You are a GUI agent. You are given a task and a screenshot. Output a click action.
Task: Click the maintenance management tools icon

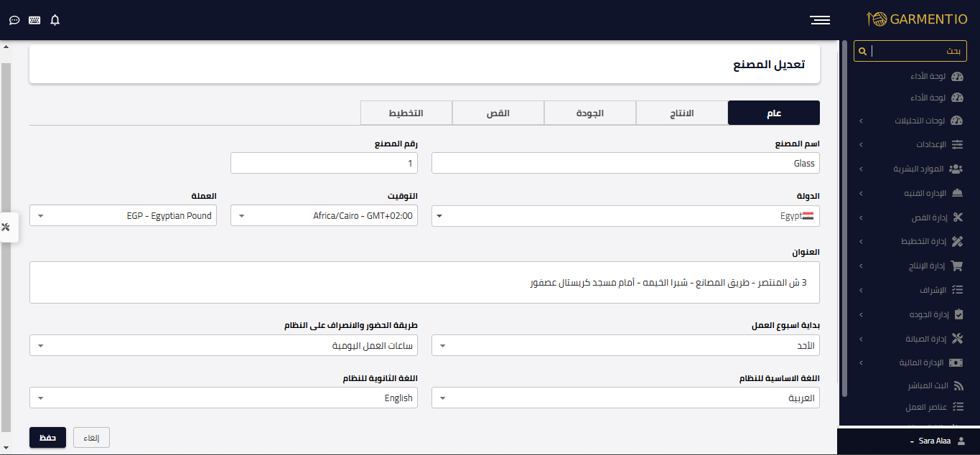click(956, 339)
